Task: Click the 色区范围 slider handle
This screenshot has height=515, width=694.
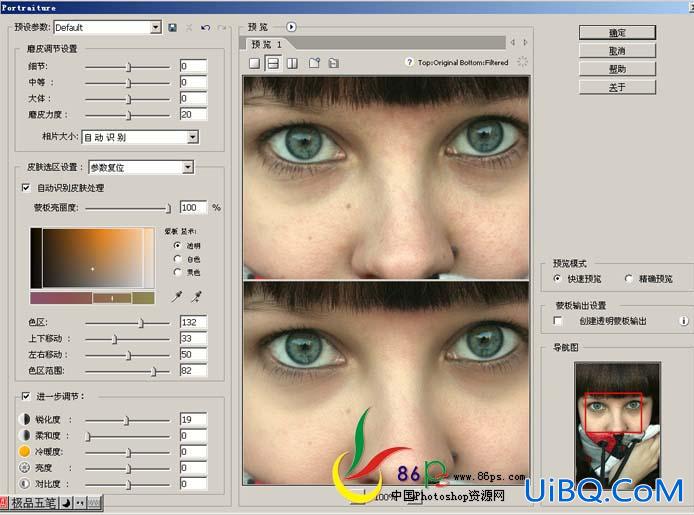Action: (154, 371)
